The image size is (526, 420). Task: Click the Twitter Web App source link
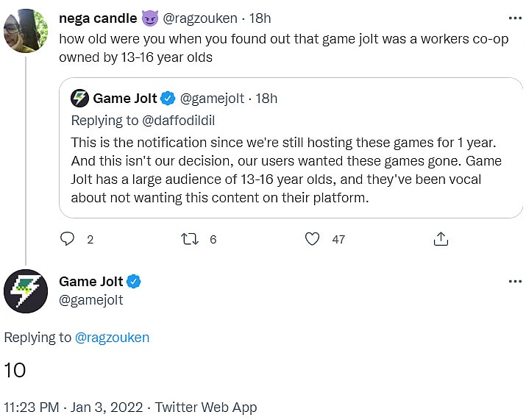click(206, 407)
